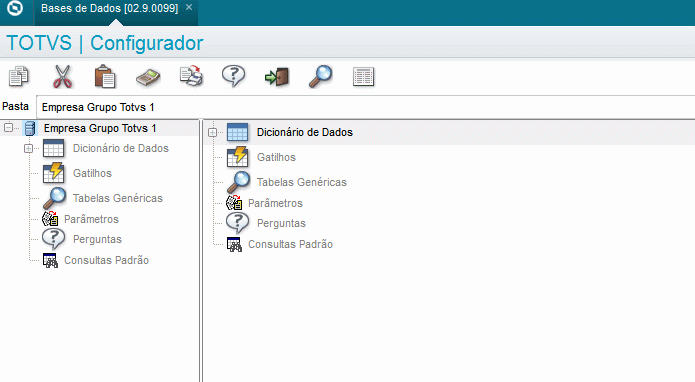Click the Exit door toolbar icon
Image resolution: width=695 pixels, height=382 pixels.
tap(277, 77)
